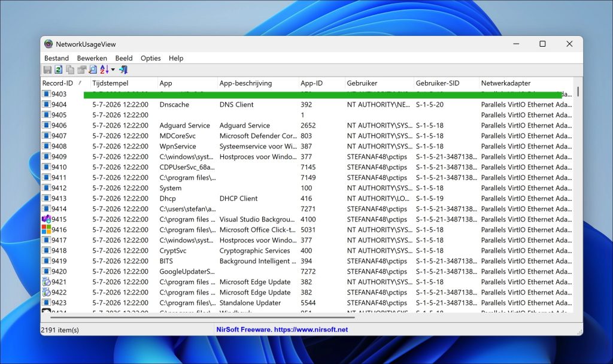The image size is (613, 364).
Task: Click App-ID value 2652
Action: click(308, 126)
